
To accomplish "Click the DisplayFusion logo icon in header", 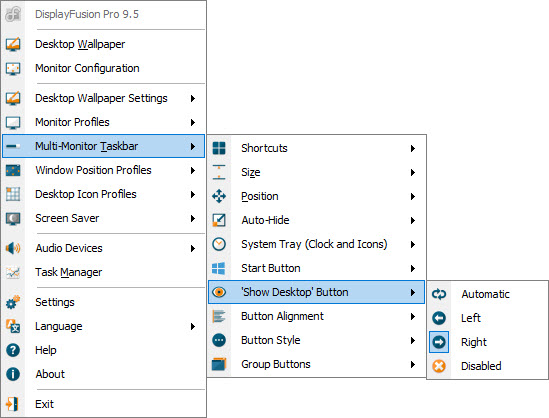I will 13,14.
